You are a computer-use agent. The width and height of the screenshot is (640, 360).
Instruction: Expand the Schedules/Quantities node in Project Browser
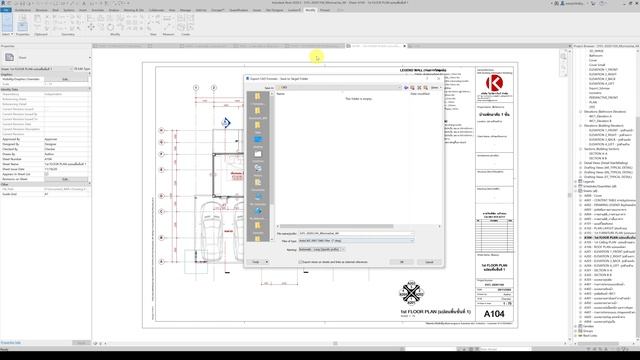pyautogui.click(x=576, y=186)
